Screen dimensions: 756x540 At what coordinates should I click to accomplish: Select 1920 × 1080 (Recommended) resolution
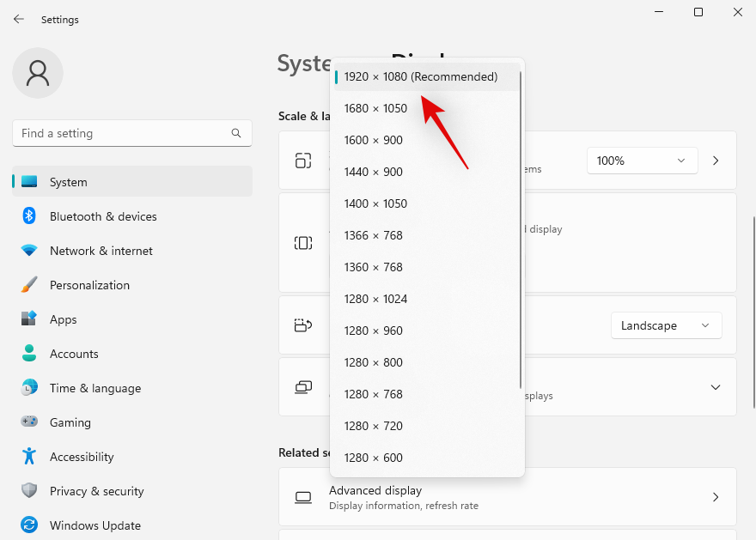[420, 76]
